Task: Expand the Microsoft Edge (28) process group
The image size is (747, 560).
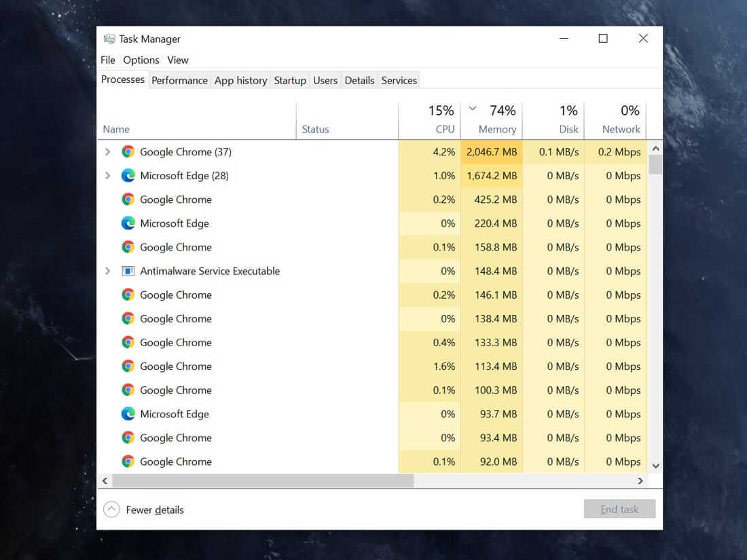Action: (107, 175)
